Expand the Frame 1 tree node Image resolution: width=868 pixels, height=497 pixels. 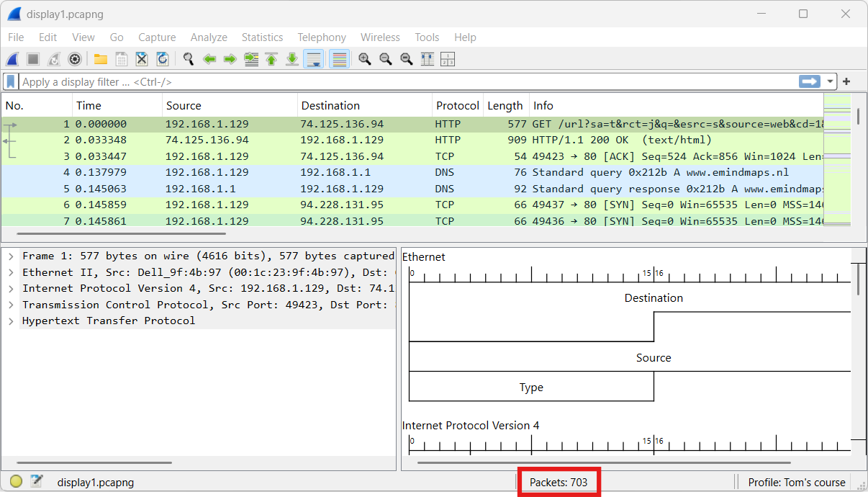click(11, 256)
